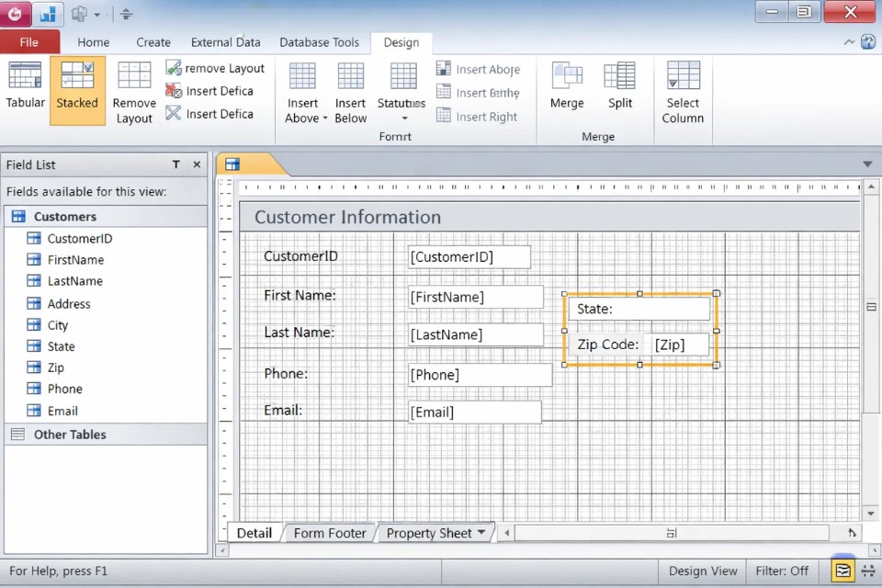Toggle the form view button in status bar
Viewport: 882px width, 588px height.
tap(842, 571)
